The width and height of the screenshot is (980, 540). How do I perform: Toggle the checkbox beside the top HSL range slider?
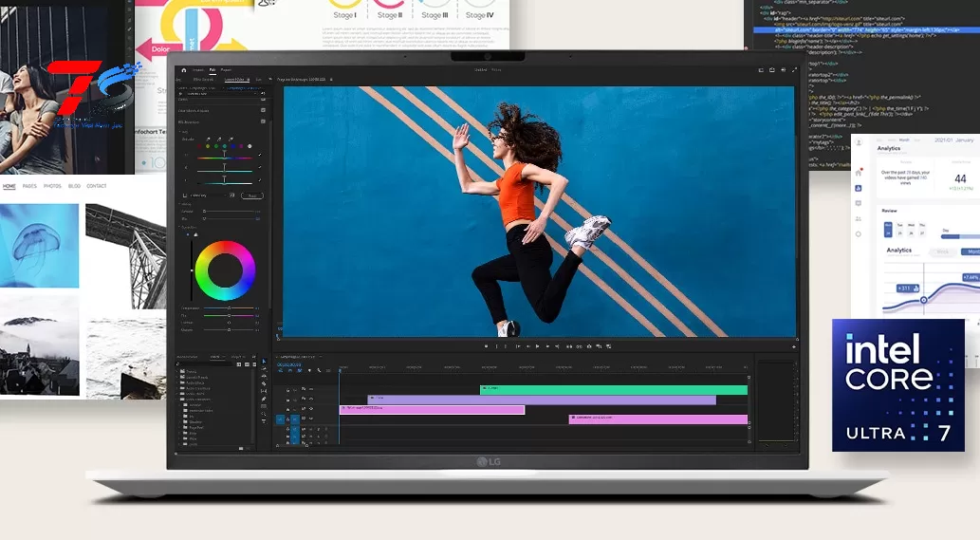click(260, 156)
